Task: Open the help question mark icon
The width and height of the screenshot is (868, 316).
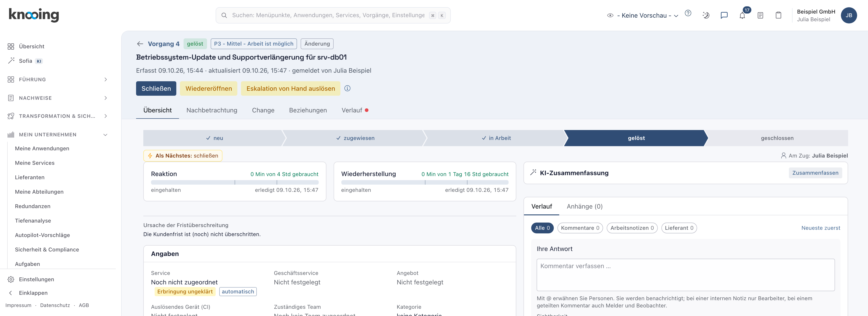Action: pyautogui.click(x=688, y=13)
